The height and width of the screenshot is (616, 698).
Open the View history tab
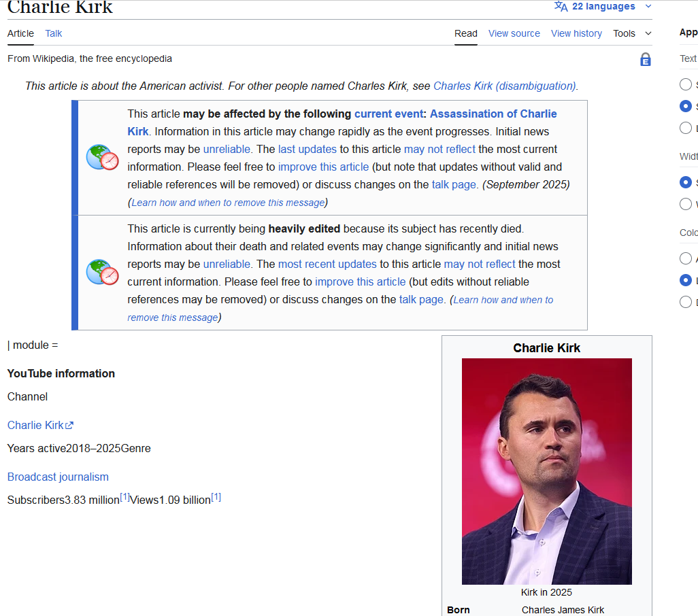pyautogui.click(x=576, y=33)
